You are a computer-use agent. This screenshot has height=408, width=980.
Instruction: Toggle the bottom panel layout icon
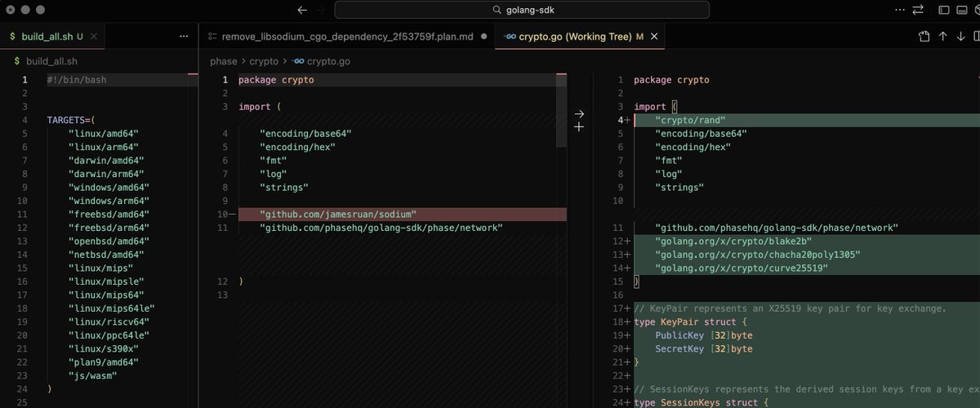(960, 10)
